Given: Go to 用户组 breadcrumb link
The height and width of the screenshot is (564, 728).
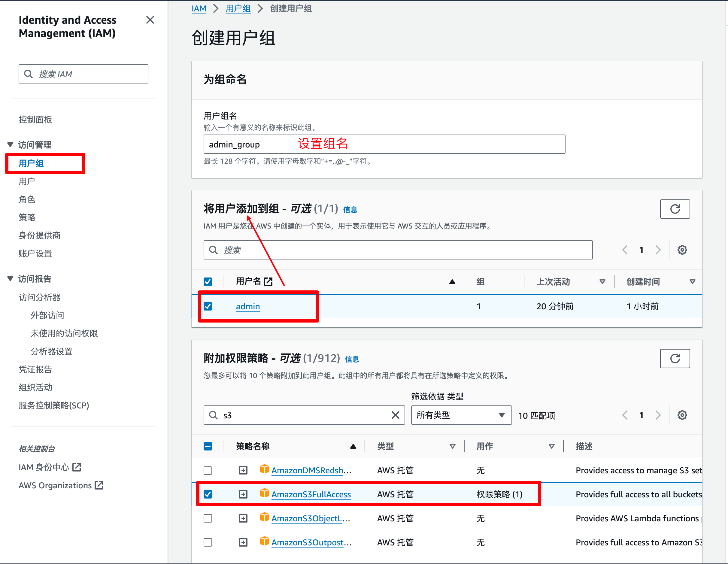Looking at the screenshot, I should 238,8.
